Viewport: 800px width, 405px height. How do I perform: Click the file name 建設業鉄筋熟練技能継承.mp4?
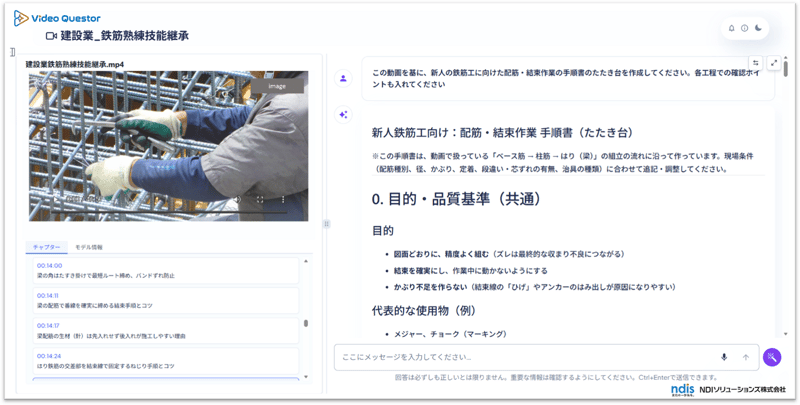(74, 64)
